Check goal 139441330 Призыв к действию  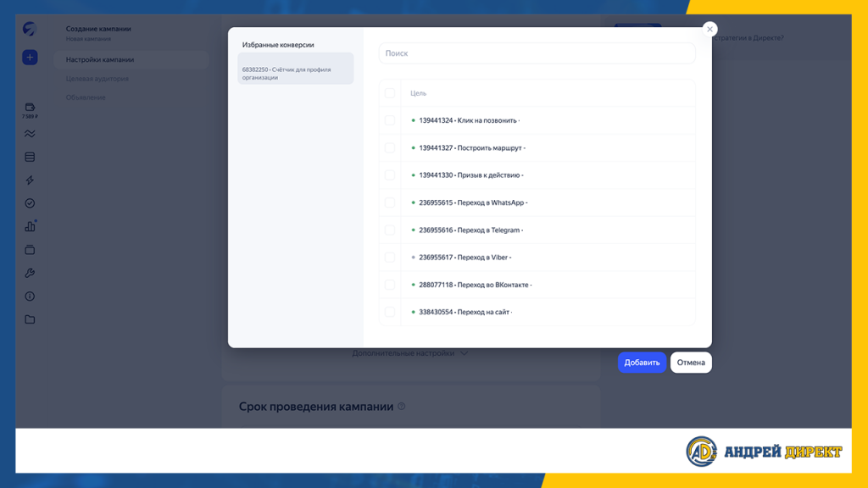click(x=390, y=175)
